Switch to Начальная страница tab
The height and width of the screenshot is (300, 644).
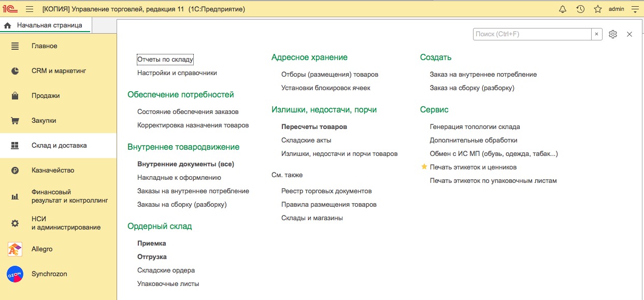click(45, 25)
